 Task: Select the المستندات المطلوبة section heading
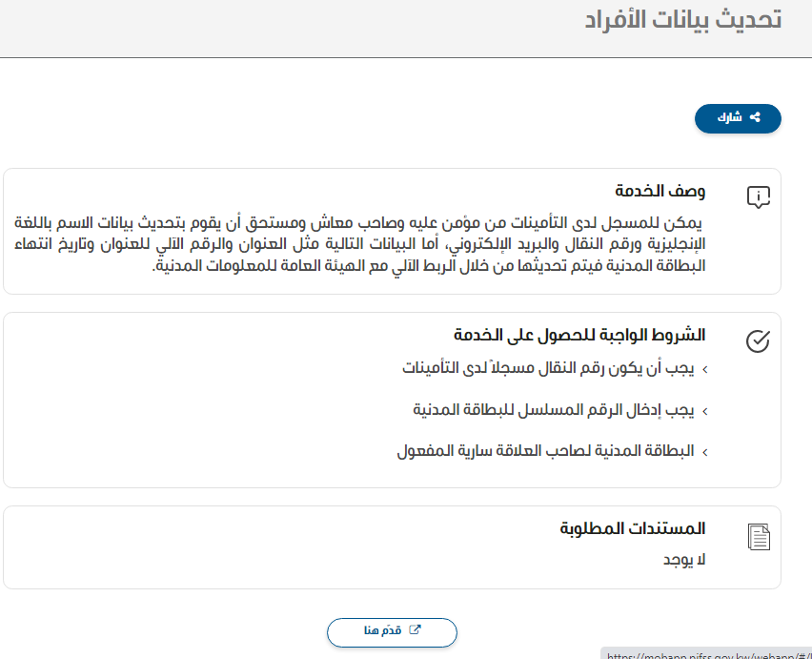pos(632,528)
